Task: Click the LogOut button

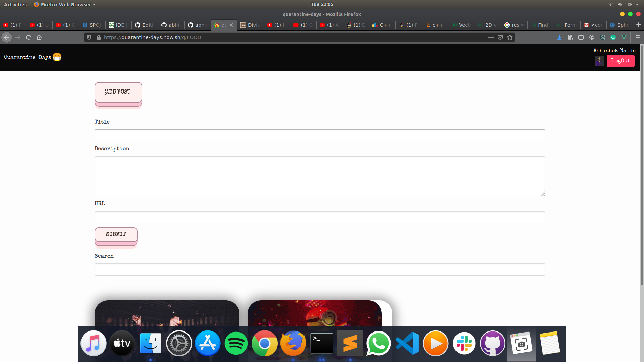Action: point(621,61)
